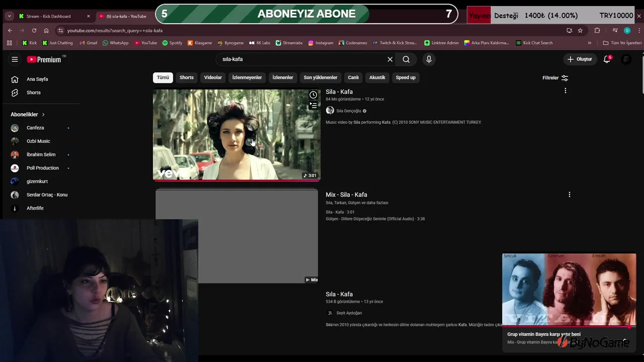
Task: Open the İbrahim Selim subscription
Action: pos(40,154)
